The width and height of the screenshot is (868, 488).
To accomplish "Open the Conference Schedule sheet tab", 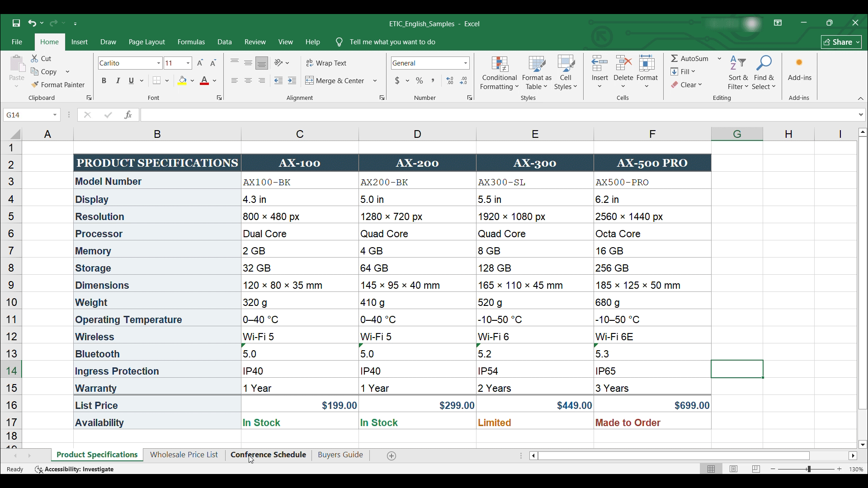I will pyautogui.click(x=269, y=455).
